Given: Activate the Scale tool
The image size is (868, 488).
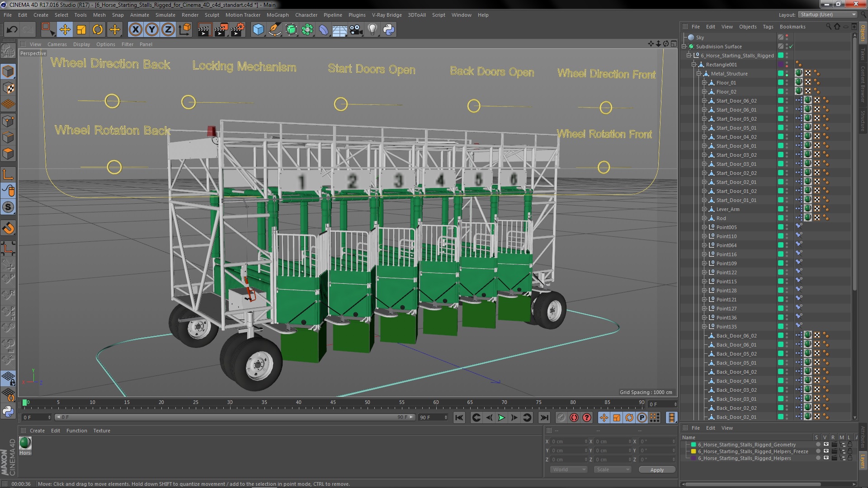Looking at the screenshot, I should click(81, 30).
